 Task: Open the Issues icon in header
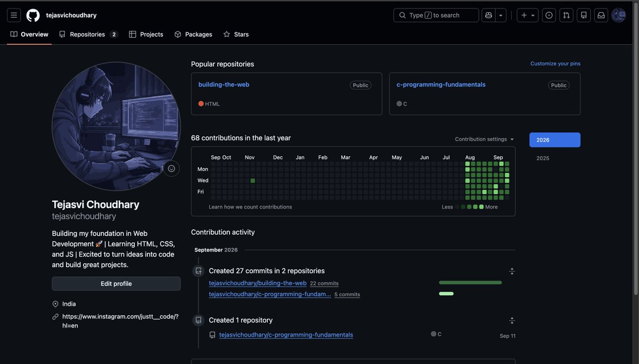point(549,15)
